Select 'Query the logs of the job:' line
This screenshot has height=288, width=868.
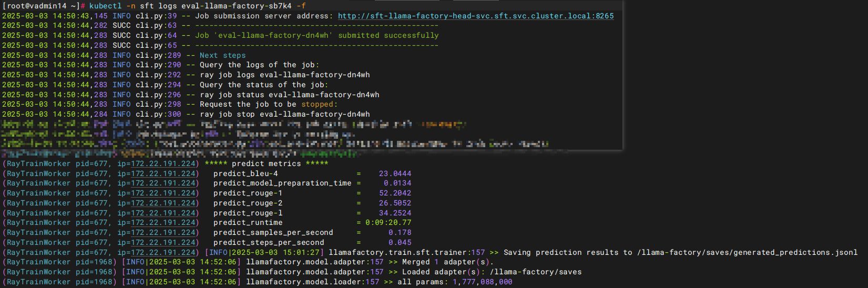click(x=259, y=65)
